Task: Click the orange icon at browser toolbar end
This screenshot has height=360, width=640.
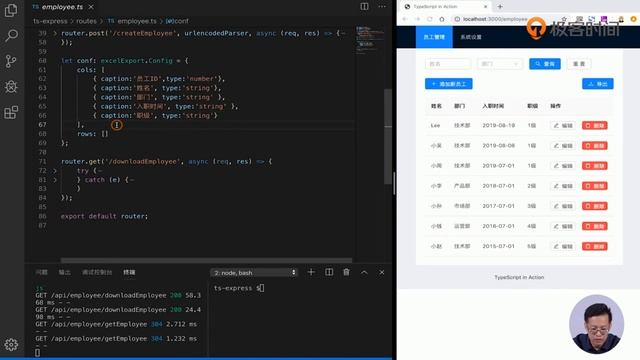Action: point(633,19)
